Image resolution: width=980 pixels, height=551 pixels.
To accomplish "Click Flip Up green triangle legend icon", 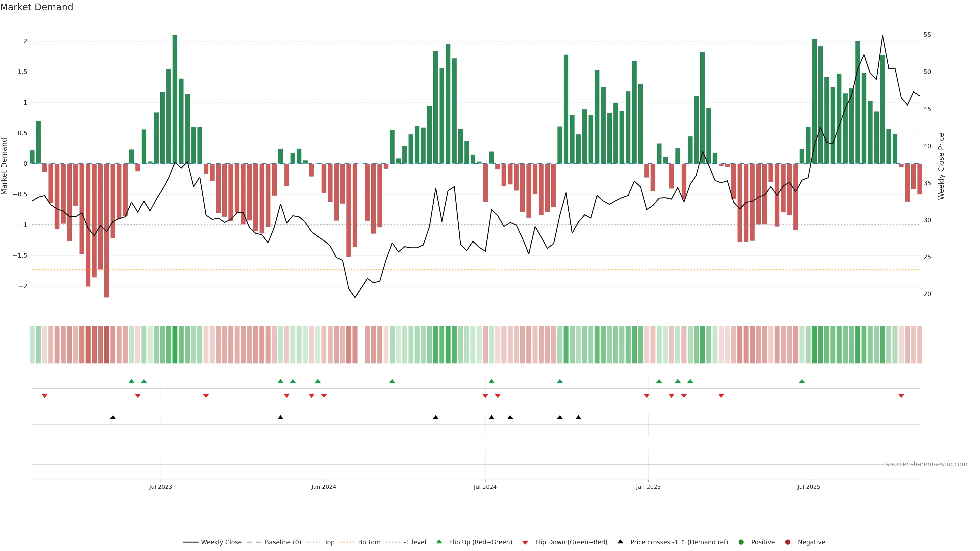I will coord(439,542).
